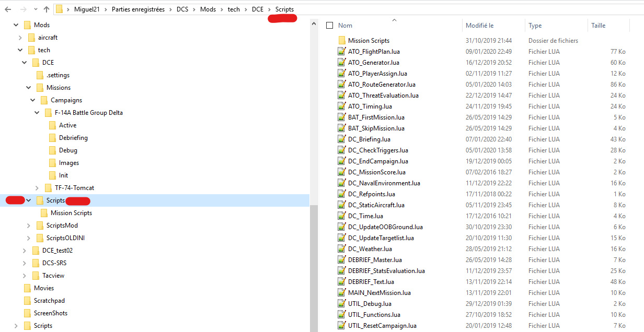Toggle the select-all checkbox in header
The height and width of the screenshot is (332, 644).
[329, 25]
